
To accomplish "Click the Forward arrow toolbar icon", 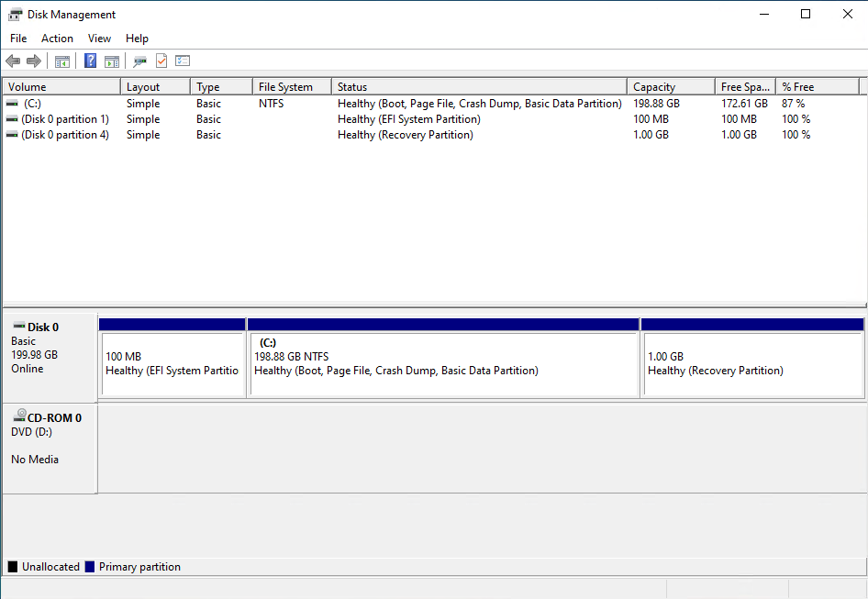I will click(x=34, y=61).
